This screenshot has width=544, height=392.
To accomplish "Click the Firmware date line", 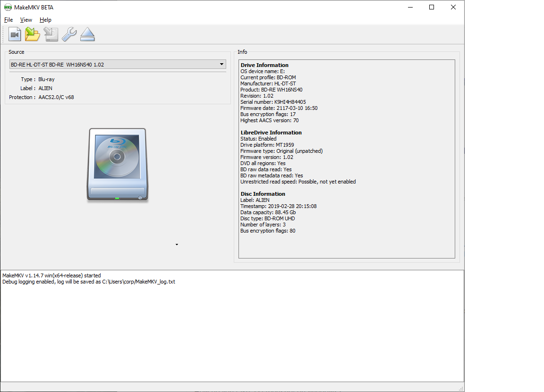I will point(279,108).
